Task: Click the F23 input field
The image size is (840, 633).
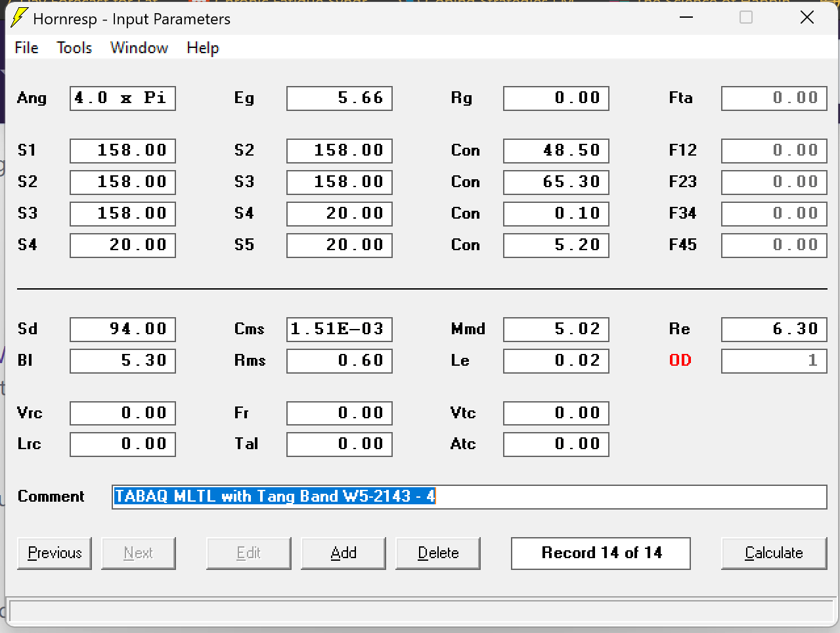Action: (774, 182)
